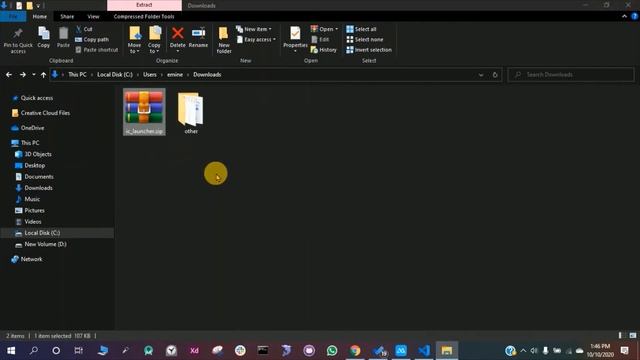Expand the address bar history dropdown
The image size is (640, 360).
click(x=481, y=75)
